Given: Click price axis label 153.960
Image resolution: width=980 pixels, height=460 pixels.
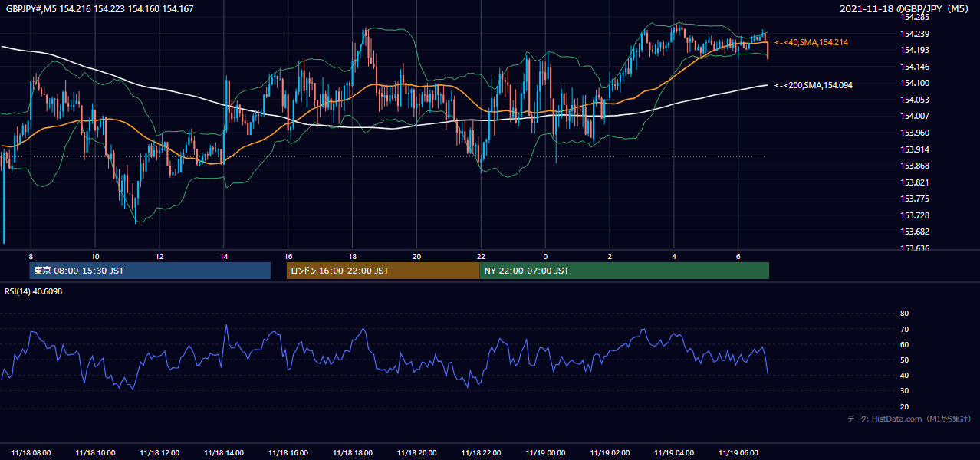Looking at the screenshot, I should 915,133.
